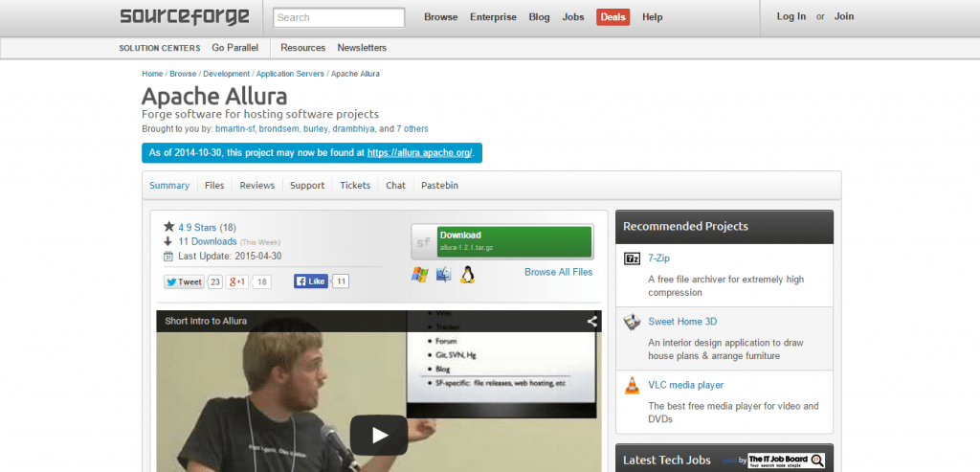This screenshot has height=472, width=980.
Task: Click the Windows platform icon
Action: [419, 274]
